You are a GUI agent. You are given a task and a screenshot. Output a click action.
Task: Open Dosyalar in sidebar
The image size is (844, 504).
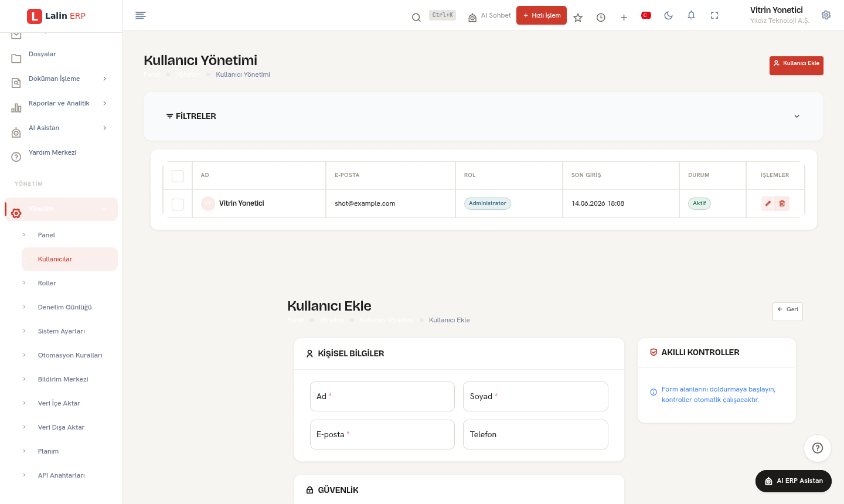point(42,54)
